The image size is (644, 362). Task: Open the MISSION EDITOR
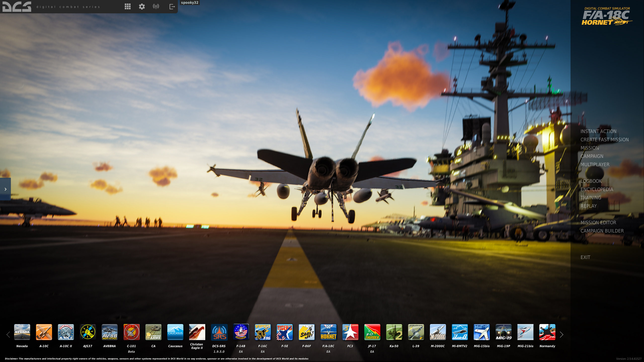point(598,222)
